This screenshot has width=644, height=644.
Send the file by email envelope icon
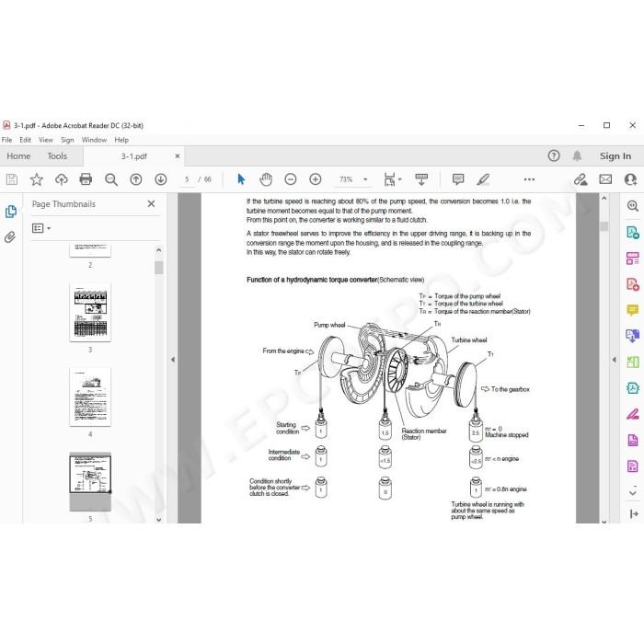pyautogui.click(x=605, y=179)
